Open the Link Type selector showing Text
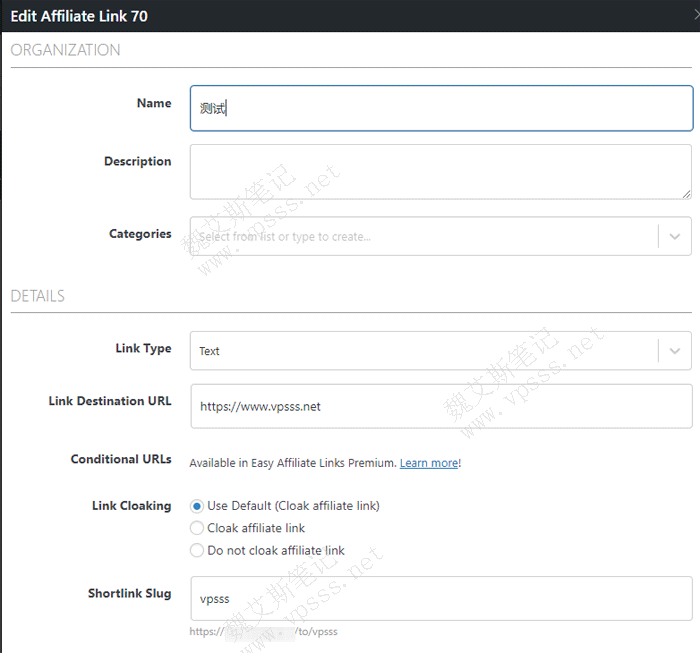700x653 pixels. (420, 351)
